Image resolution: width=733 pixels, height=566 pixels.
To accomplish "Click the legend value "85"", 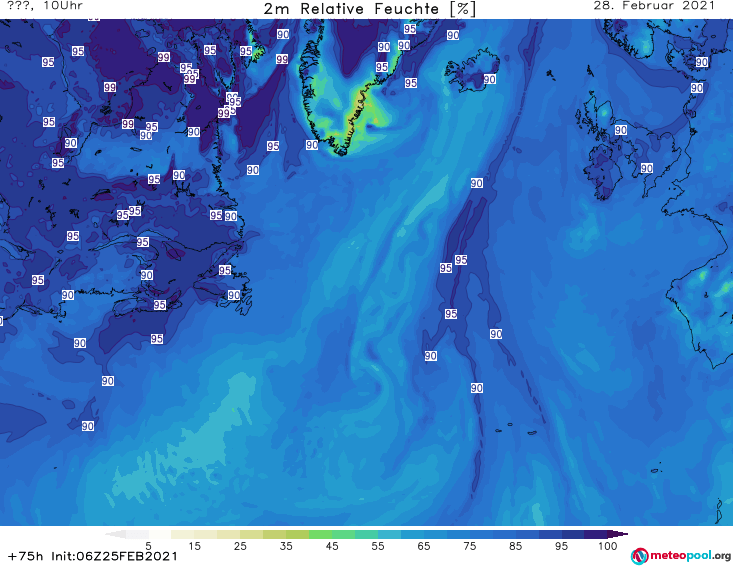I will click(x=515, y=546).
